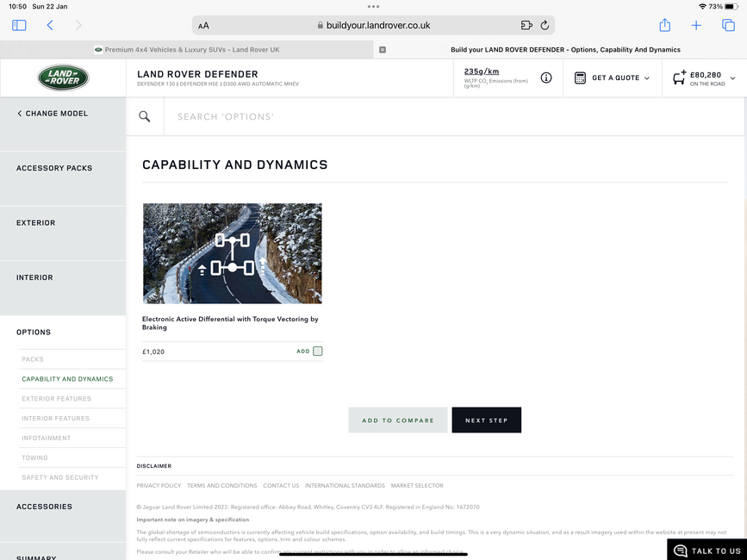Click the Land Rover logo
747x560 pixels.
click(x=64, y=78)
